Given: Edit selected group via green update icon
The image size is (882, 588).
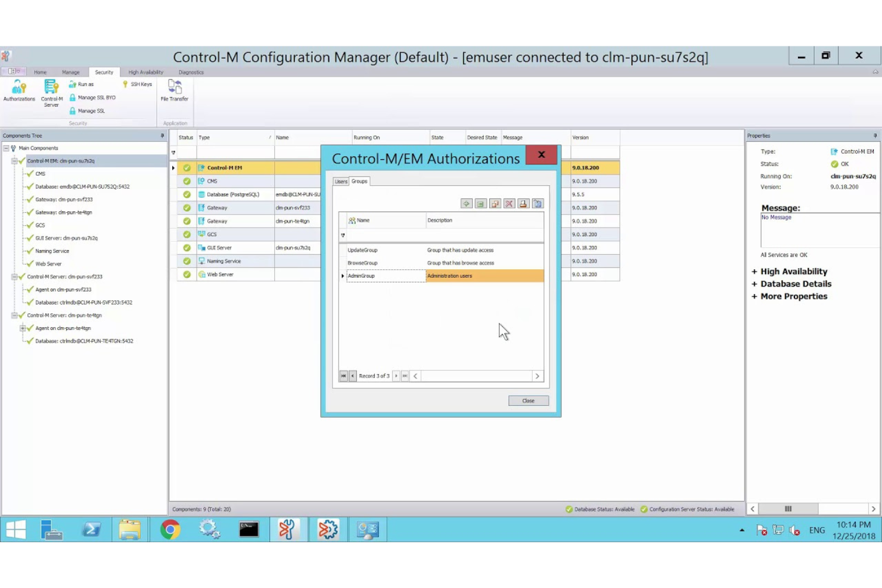Looking at the screenshot, I should pos(480,204).
